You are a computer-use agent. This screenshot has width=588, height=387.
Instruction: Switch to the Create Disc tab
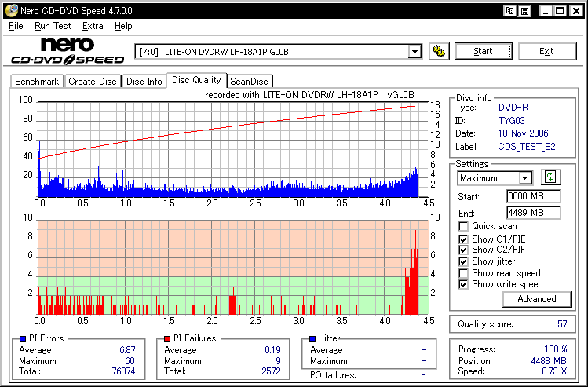point(93,82)
